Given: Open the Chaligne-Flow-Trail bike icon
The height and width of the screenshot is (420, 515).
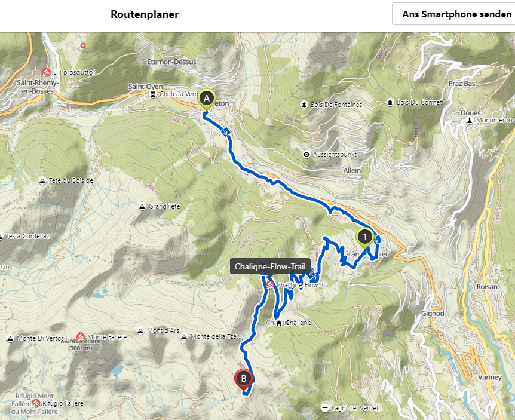Looking at the screenshot, I should pos(270,285).
